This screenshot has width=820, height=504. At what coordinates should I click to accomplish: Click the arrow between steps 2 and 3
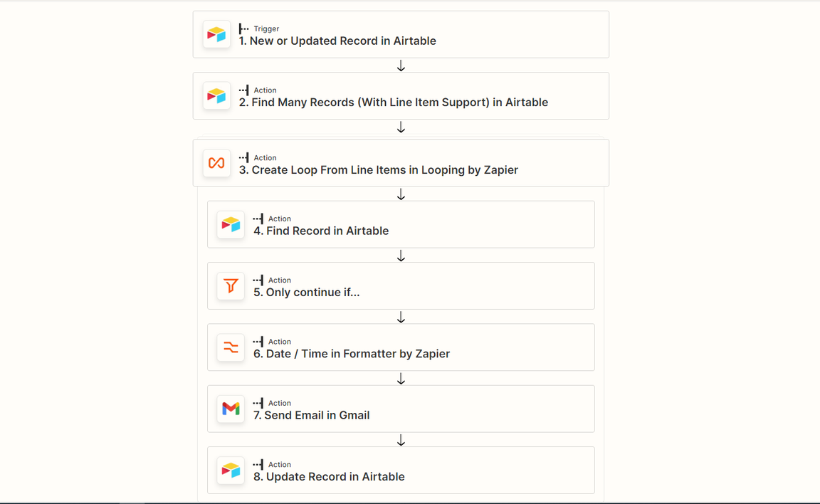pyautogui.click(x=401, y=127)
